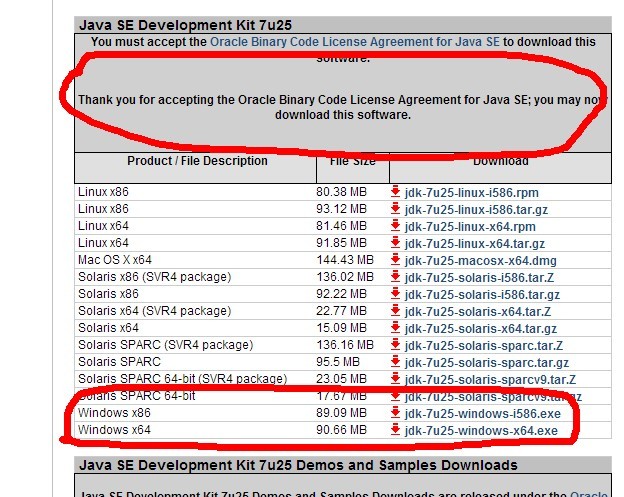This screenshot has height=497, width=624.
Task: Download jdk-7u25-macosx-x64.dmg file link
Action: [x=481, y=261]
